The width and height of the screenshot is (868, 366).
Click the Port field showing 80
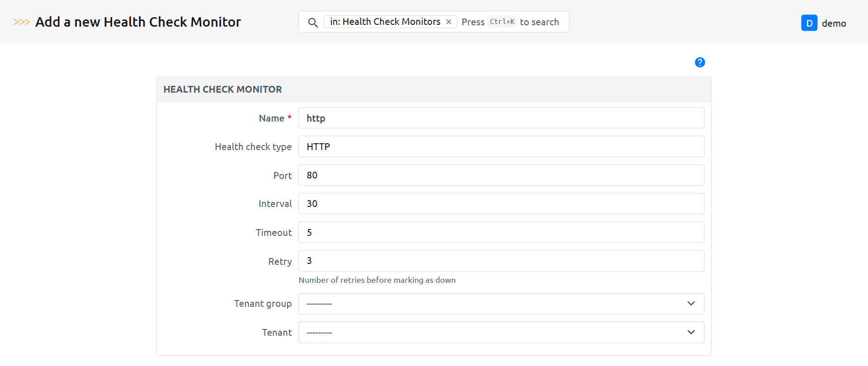[501, 175]
